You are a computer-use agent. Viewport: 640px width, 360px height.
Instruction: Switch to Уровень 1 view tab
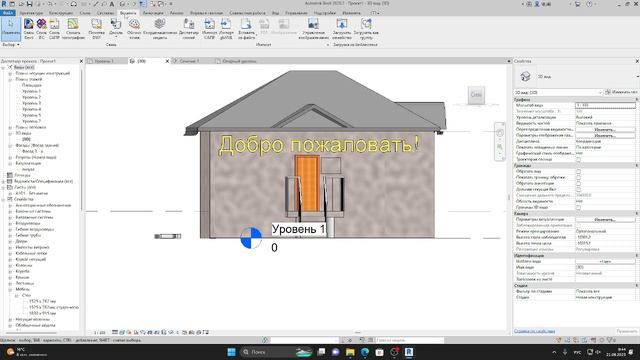[x=104, y=61]
